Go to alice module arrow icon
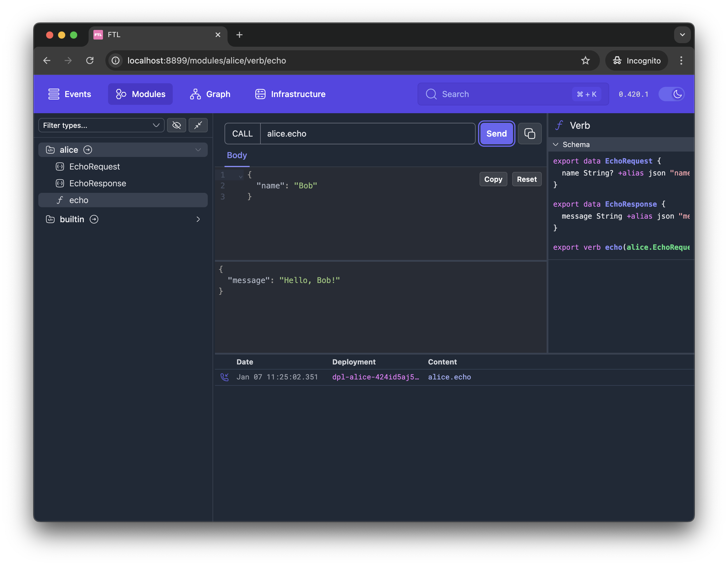The width and height of the screenshot is (728, 566). tap(88, 150)
